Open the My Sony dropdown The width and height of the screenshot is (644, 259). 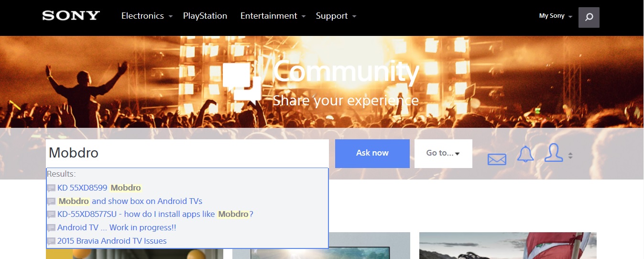555,16
